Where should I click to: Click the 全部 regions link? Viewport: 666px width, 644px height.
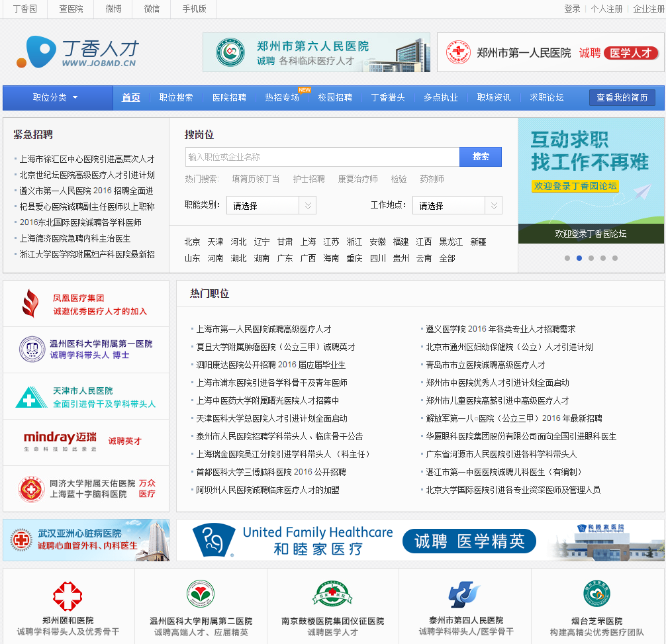tap(447, 259)
